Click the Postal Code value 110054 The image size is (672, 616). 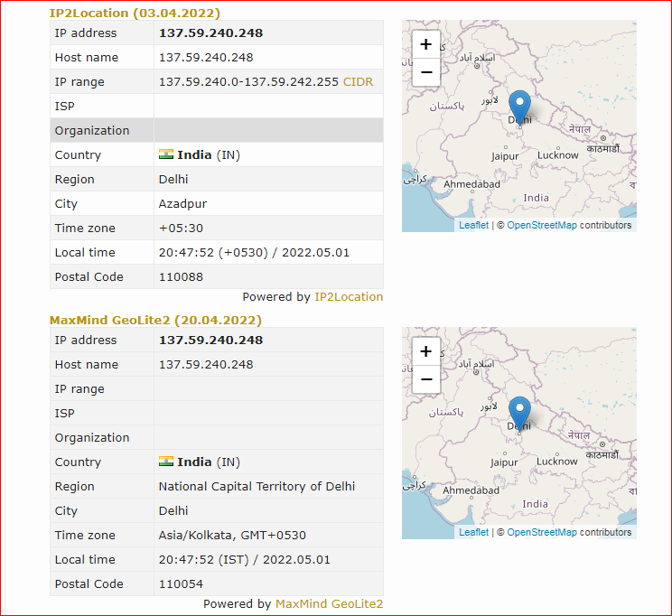pyautogui.click(x=181, y=583)
